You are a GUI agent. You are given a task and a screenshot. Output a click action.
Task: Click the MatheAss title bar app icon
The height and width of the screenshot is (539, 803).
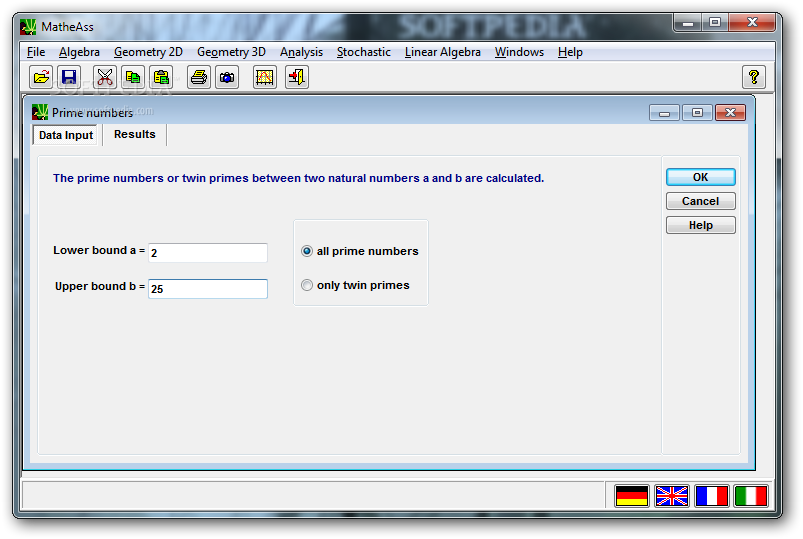pos(28,27)
